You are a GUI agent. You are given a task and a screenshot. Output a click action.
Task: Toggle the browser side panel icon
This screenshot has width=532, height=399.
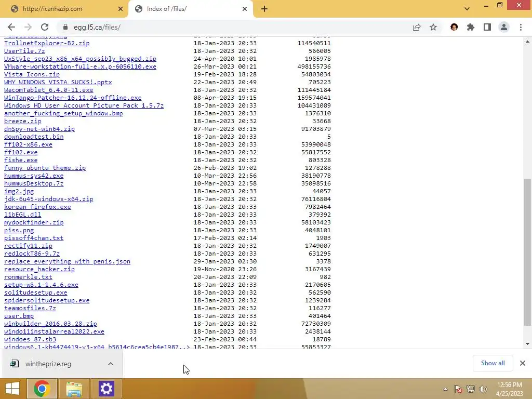click(x=487, y=27)
